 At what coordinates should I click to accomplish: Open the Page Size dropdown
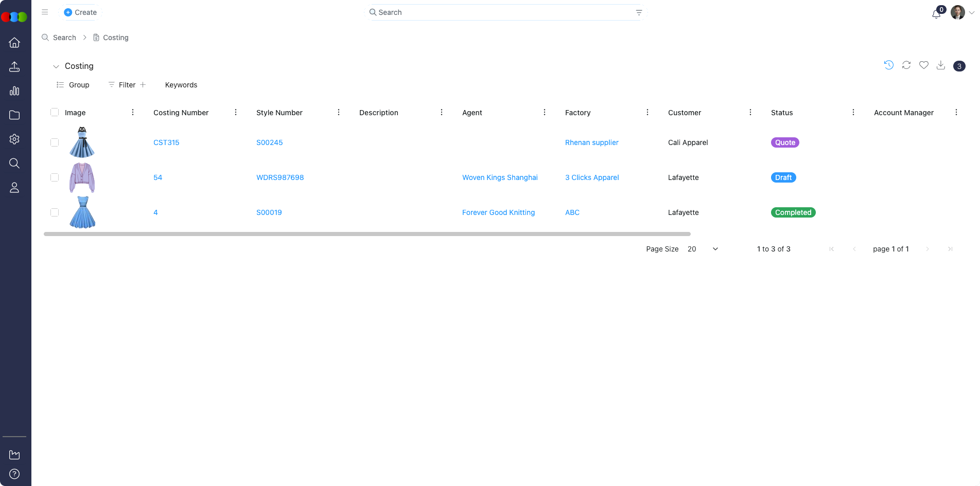pos(714,249)
